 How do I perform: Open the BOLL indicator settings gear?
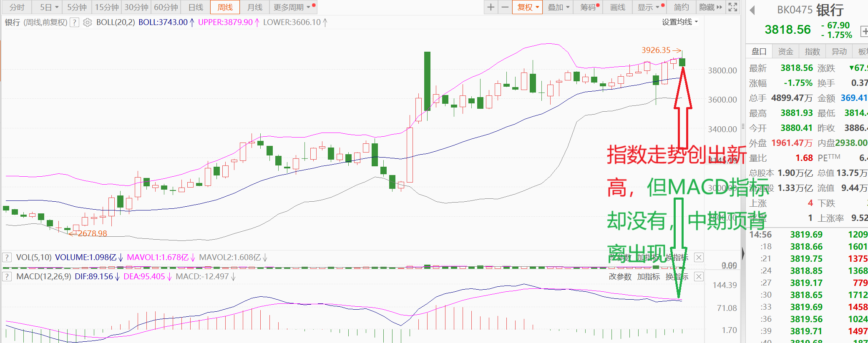(x=87, y=23)
